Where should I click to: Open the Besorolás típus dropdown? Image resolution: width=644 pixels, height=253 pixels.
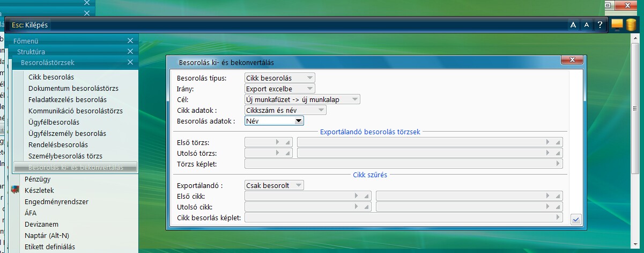(279, 78)
